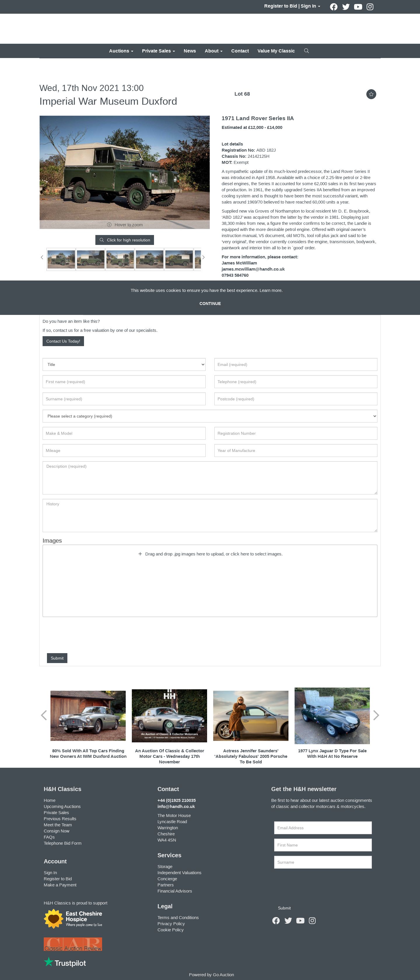Expand the Auctions menu
The image size is (420, 980).
click(x=121, y=51)
